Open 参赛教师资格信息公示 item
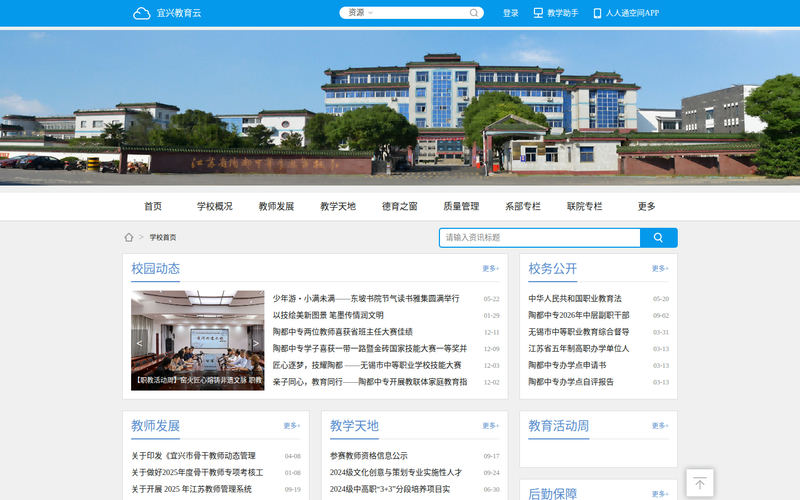Image resolution: width=800 pixels, height=500 pixels. coord(369,456)
